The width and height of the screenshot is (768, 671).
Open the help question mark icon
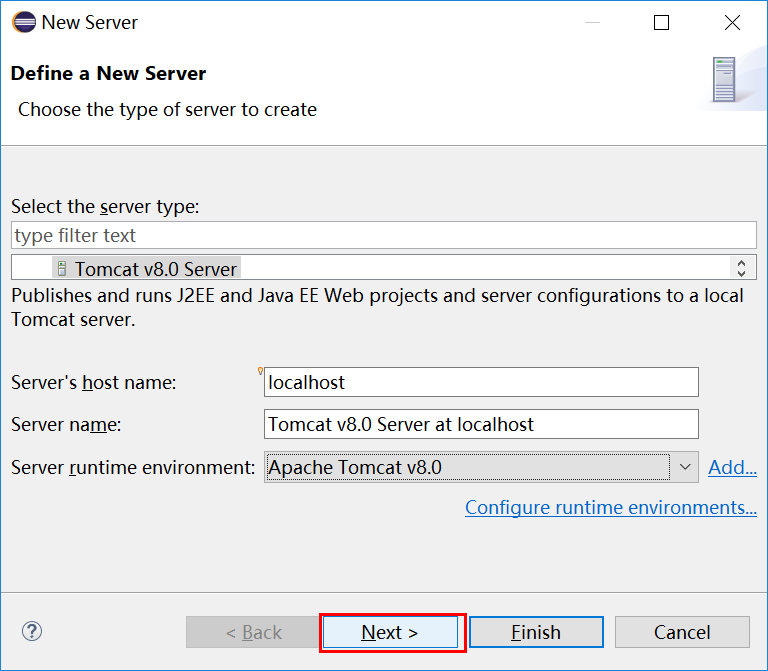32,631
